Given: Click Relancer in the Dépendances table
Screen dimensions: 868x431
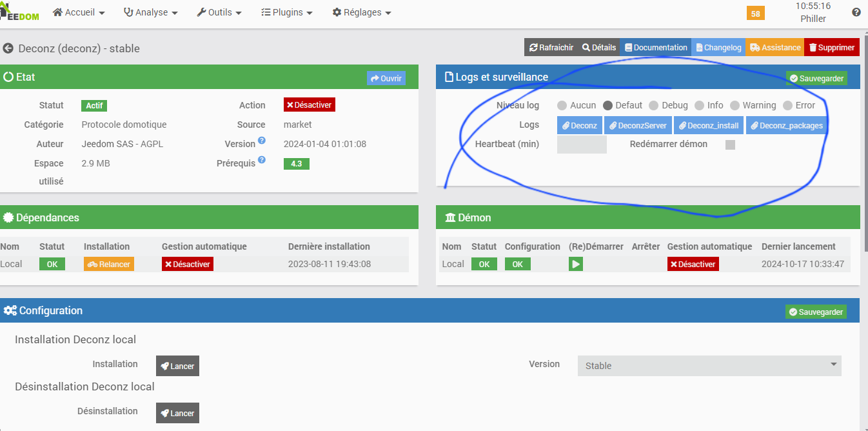Looking at the screenshot, I should coord(109,264).
